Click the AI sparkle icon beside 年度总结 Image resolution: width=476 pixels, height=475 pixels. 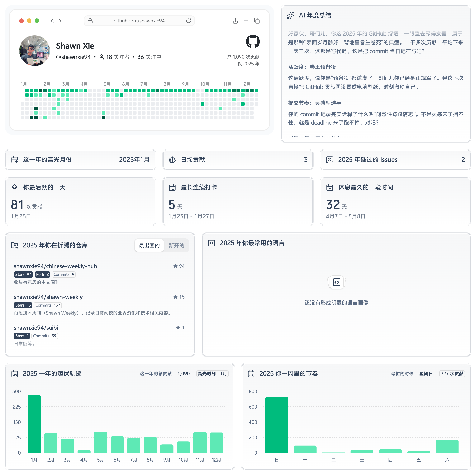point(290,15)
